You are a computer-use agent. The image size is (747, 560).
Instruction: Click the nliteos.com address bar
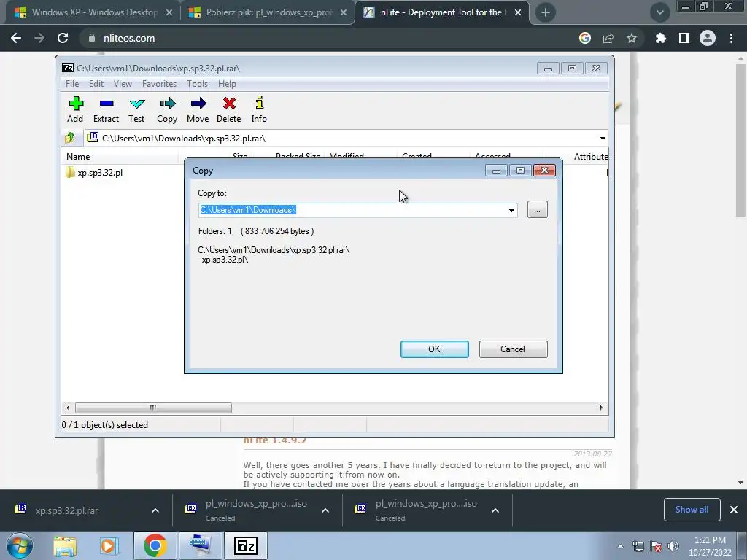(x=333, y=38)
